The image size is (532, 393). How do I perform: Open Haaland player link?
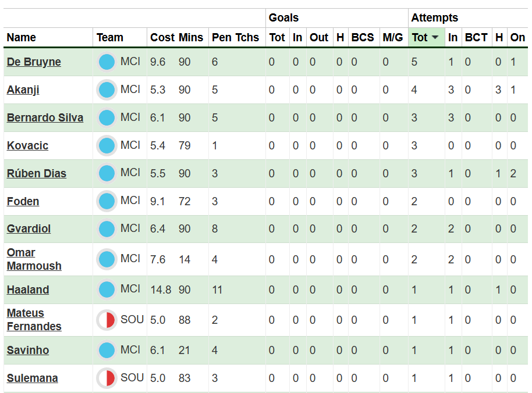(x=28, y=290)
